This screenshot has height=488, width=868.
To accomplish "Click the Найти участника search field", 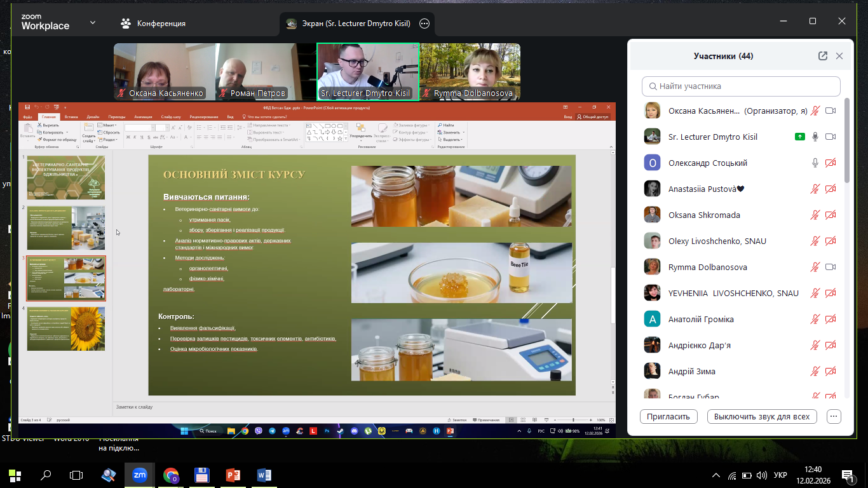I will point(741,86).
